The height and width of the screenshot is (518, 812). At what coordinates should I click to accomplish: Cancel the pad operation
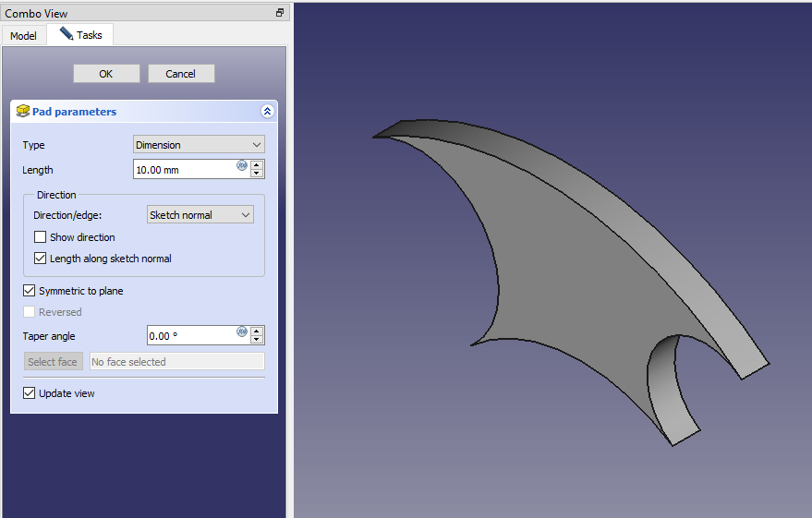181,74
